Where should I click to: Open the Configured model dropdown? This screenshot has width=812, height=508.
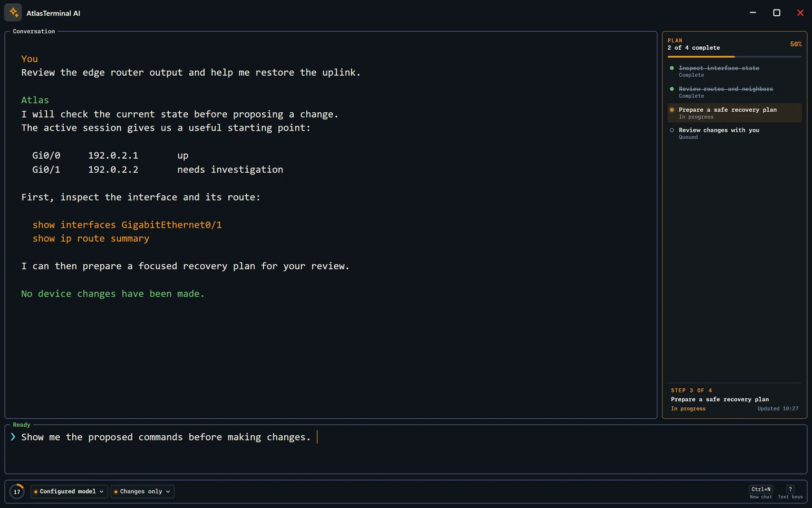(x=69, y=492)
